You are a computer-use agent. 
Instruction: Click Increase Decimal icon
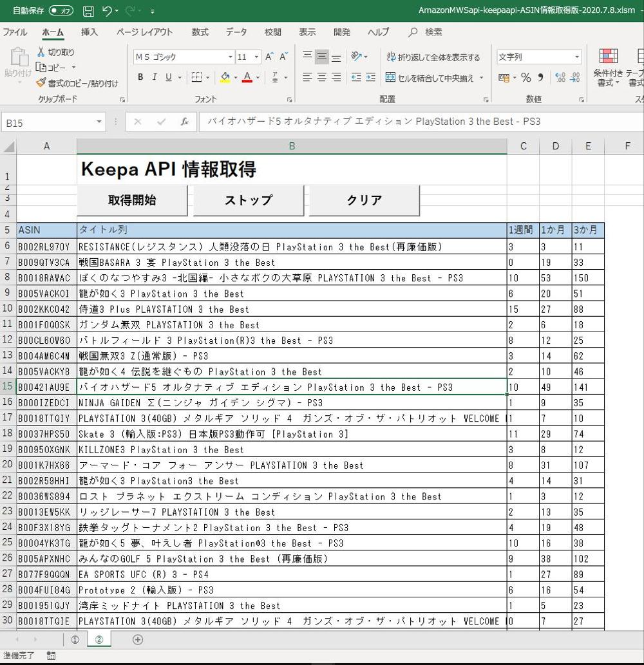click(560, 78)
